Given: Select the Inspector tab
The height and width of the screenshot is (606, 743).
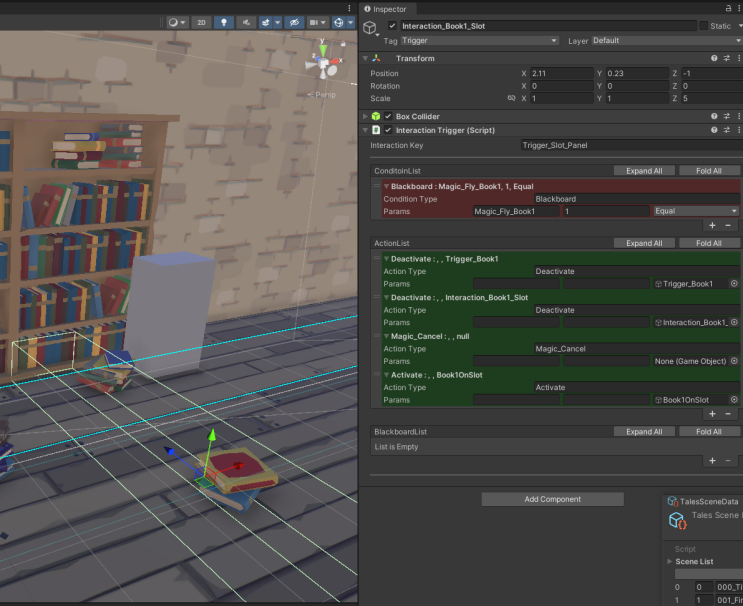Looking at the screenshot, I should pyautogui.click(x=385, y=9).
